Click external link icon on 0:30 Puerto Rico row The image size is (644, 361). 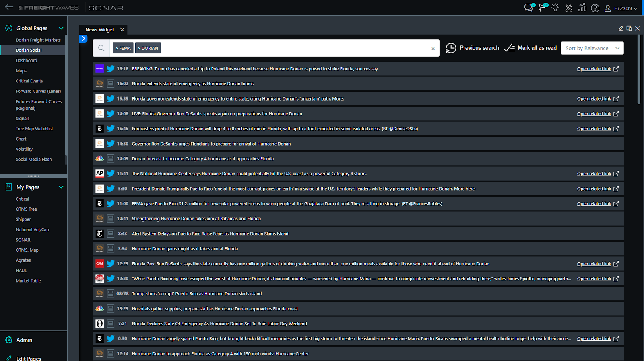point(616,339)
